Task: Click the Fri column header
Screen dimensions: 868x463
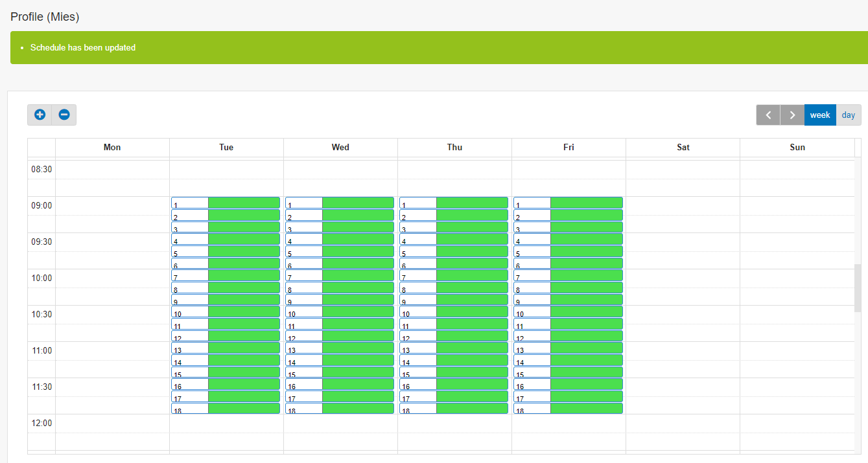Action: click(569, 148)
